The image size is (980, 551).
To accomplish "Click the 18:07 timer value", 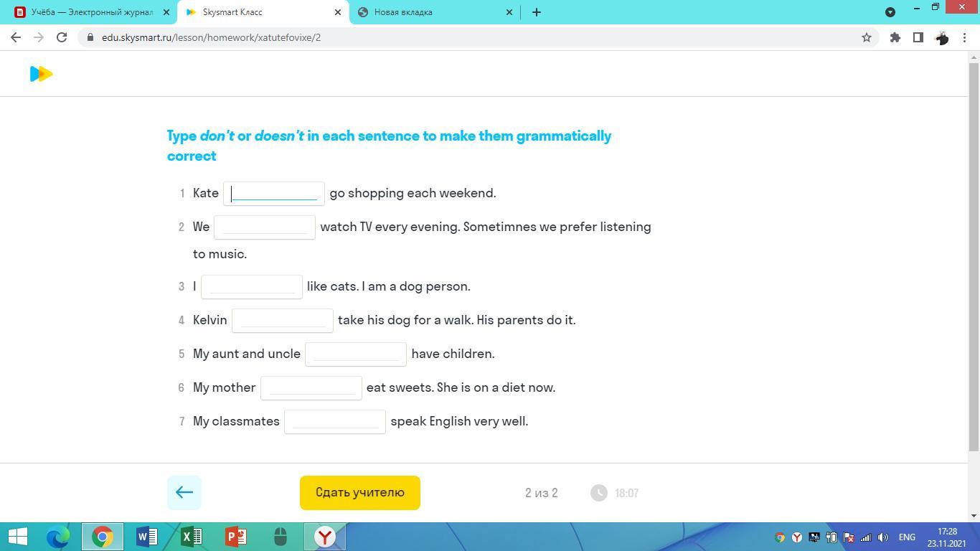I will pyautogui.click(x=626, y=493).
